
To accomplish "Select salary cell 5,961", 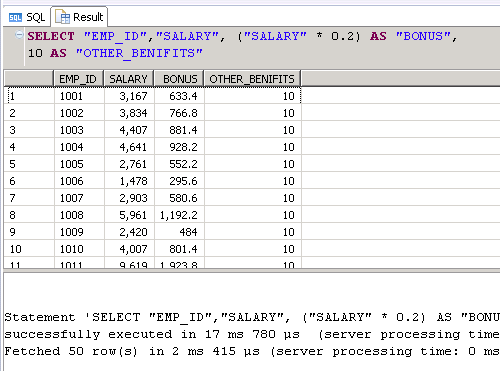I will [x=129, y=215].
